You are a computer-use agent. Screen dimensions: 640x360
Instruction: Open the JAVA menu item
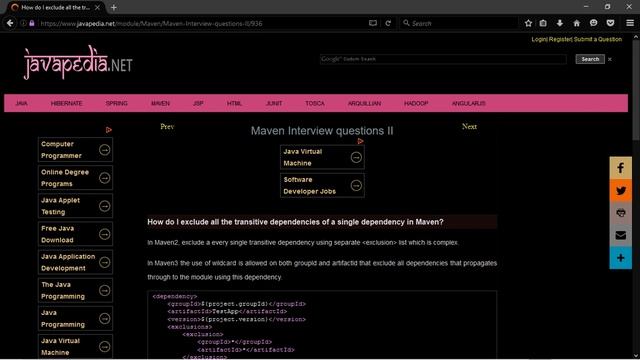[x=21, y=104]
